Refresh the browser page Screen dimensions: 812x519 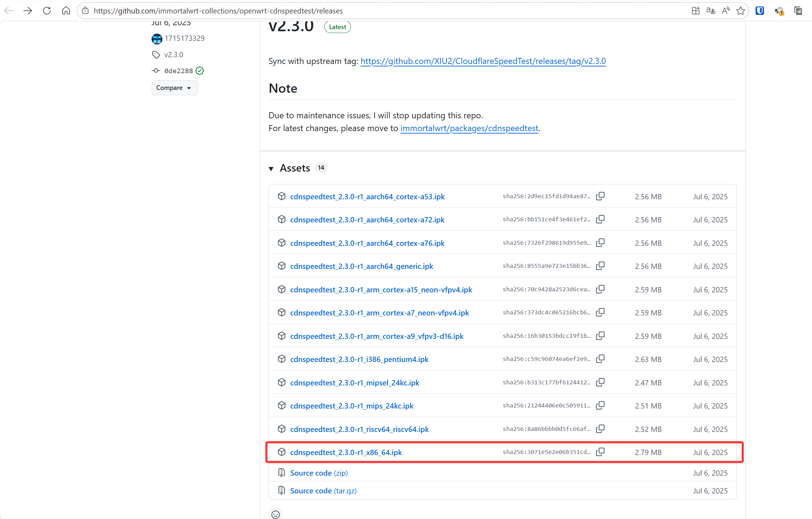(x=47, y=11)
